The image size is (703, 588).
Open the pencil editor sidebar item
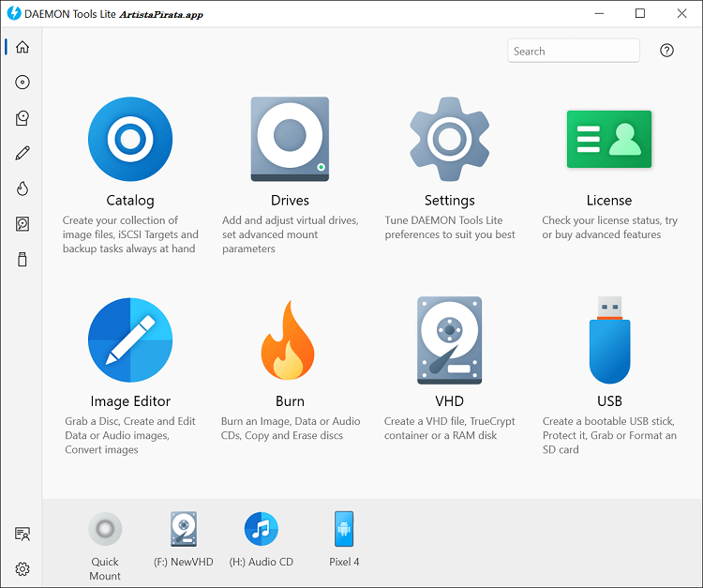[22, 153]
